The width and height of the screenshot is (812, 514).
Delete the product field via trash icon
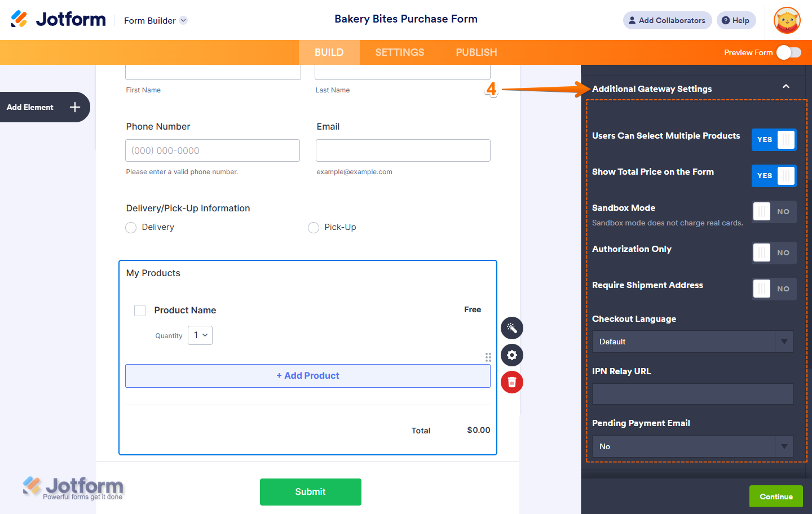pos(511,382)
